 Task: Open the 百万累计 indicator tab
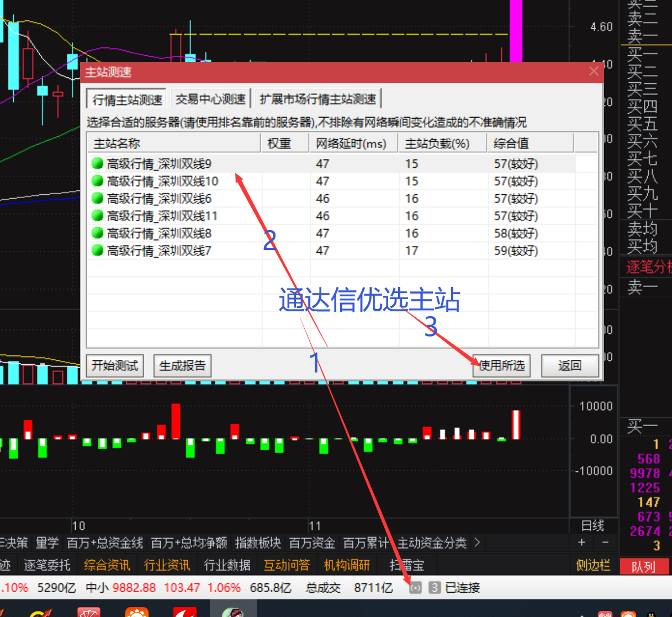pos(366,543)
